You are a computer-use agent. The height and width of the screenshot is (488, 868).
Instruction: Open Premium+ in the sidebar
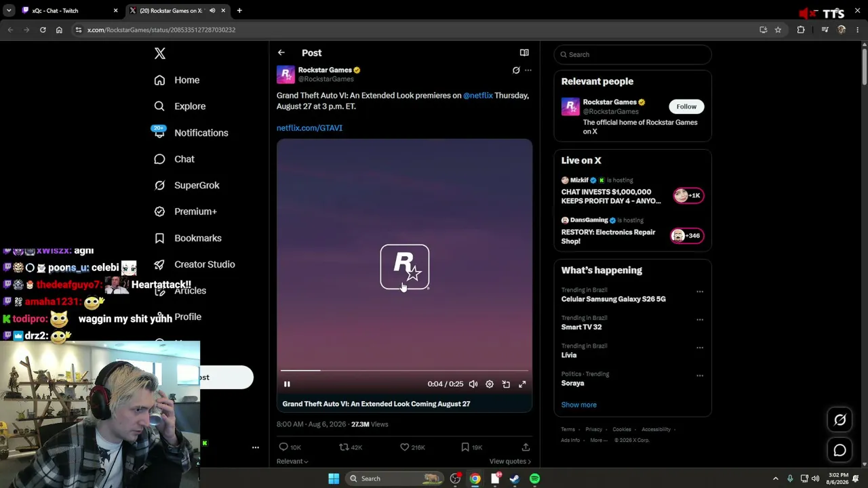tap(185, 211)
